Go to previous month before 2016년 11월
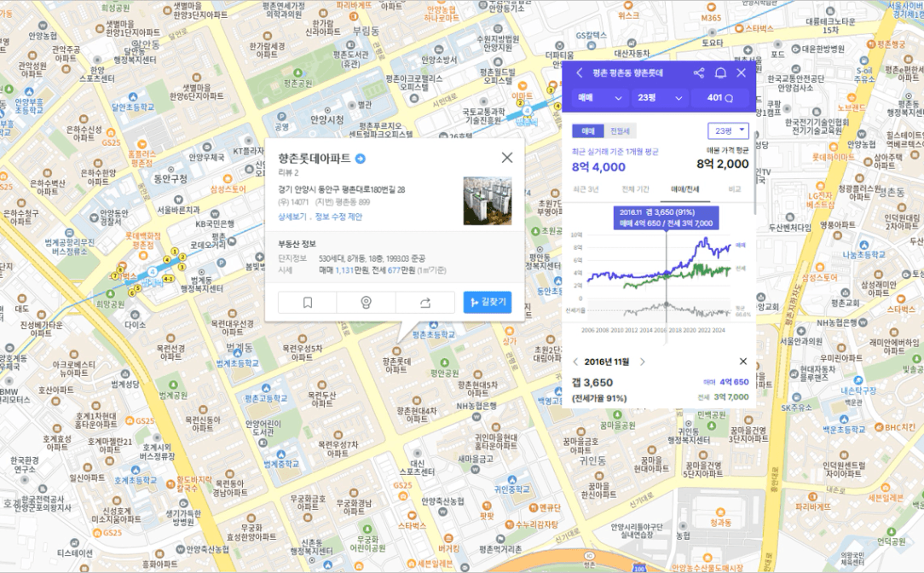This screenshot has width=924, height=573. coord(575,362)
